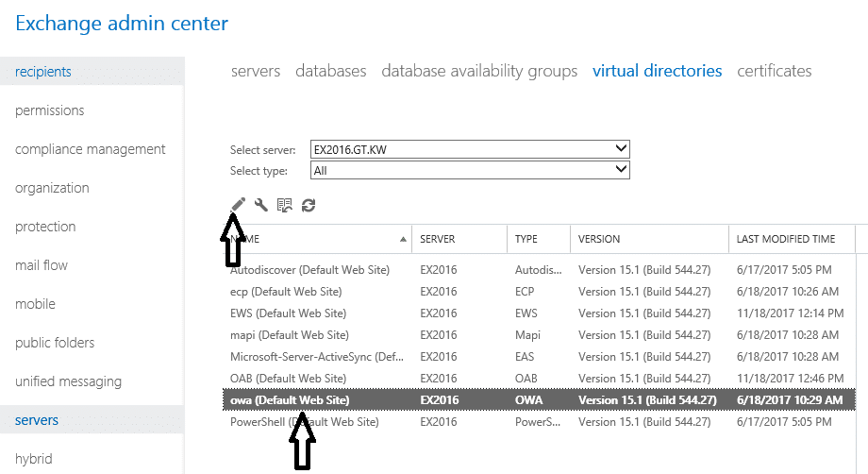The width and height of the screenshot is (868, 474).
Task: Click the refresh icon in toolbar
Action: (309, 206)
